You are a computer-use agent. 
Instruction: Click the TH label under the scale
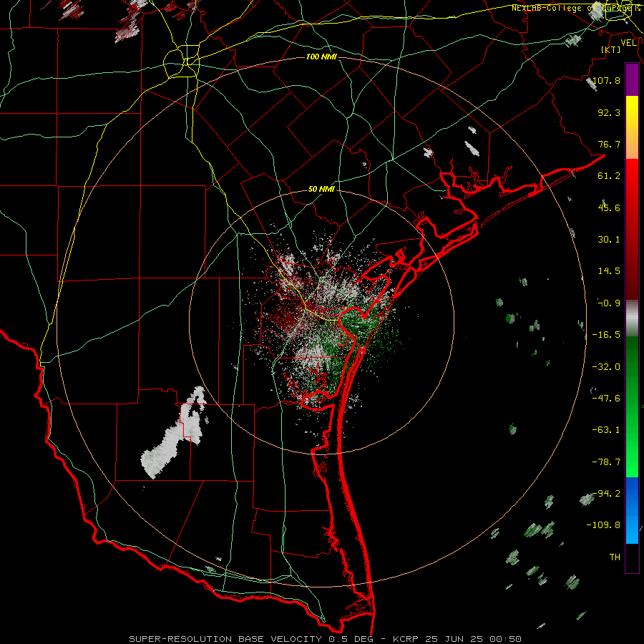[x=615, y=557]
